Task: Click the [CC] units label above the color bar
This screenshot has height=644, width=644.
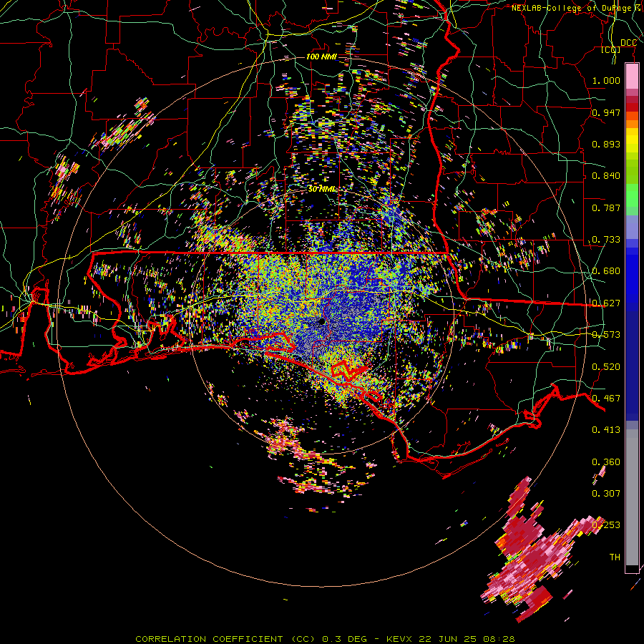Action: 611,49
